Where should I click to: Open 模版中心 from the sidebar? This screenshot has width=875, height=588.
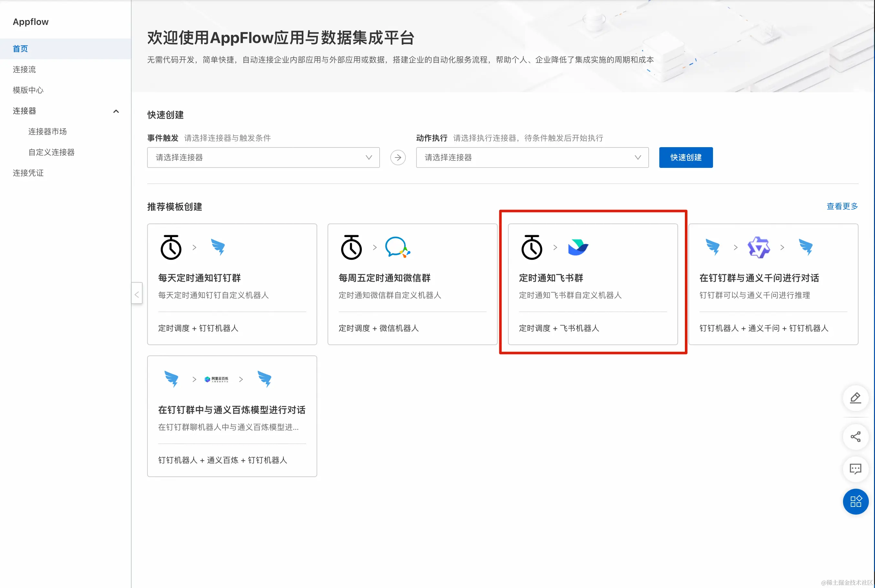point(28,90)
